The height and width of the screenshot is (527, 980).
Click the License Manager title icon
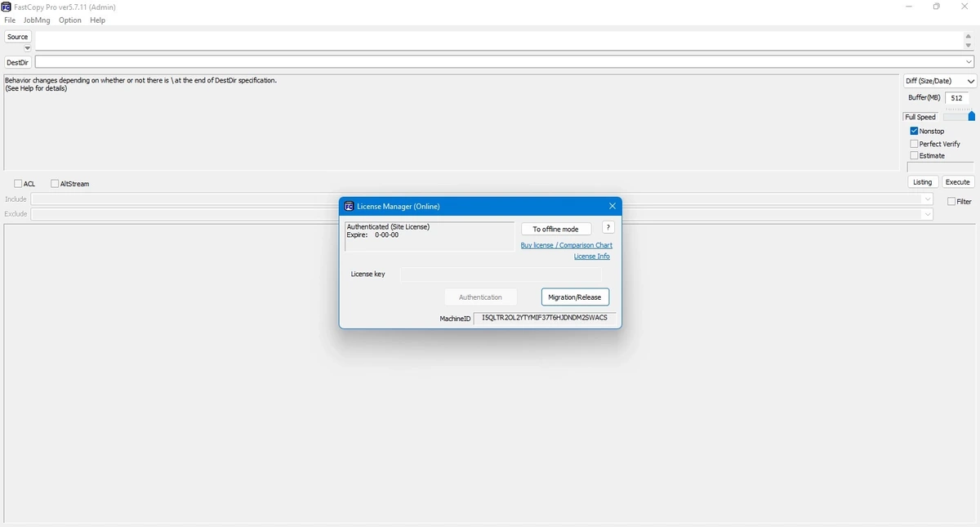tap(349, 207)
